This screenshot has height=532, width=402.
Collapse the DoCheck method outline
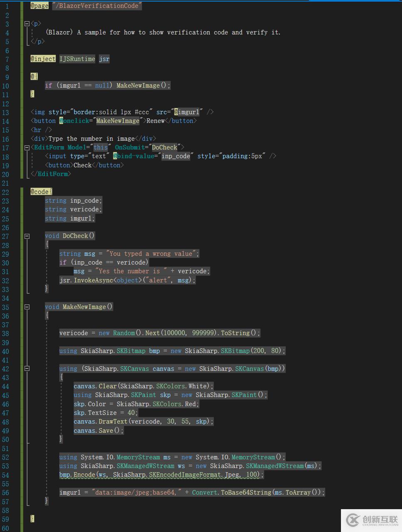[27, 236]
